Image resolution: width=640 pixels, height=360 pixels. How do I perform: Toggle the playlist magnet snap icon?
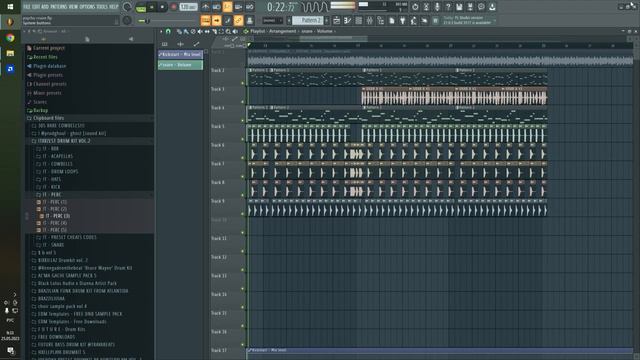168,31
